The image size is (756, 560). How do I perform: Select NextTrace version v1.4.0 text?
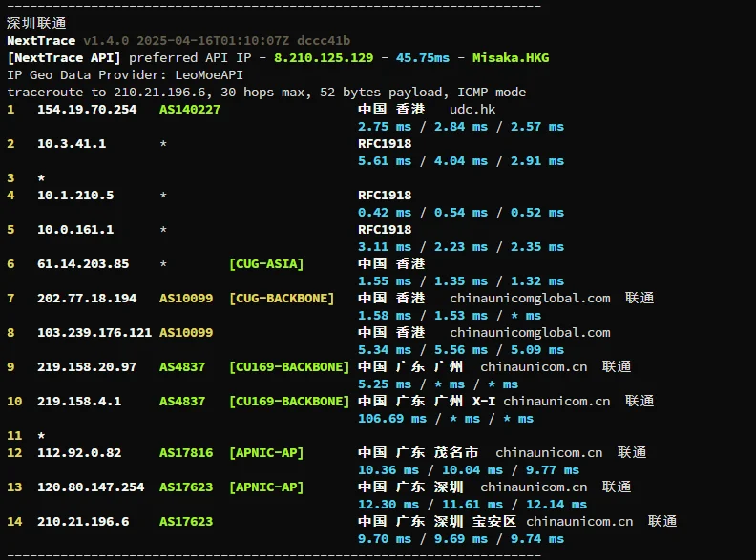106,40
